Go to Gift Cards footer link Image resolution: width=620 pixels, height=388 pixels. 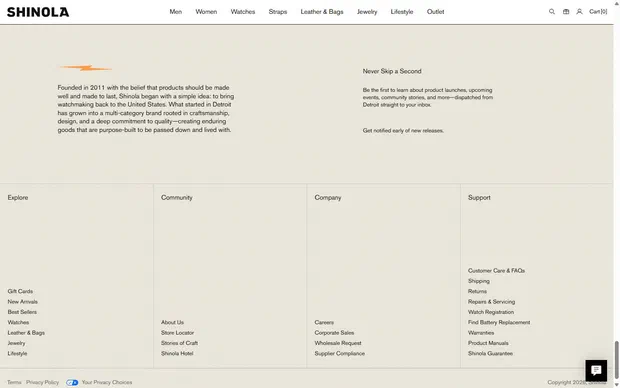tap(20, 291)
